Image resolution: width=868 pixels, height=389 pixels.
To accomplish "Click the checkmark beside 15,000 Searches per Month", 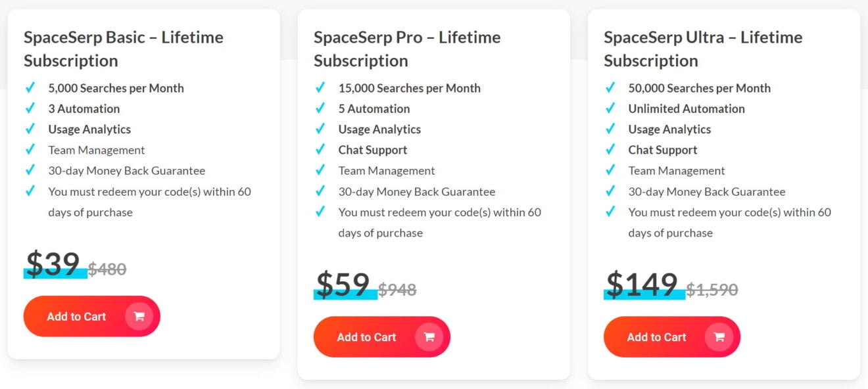I will (x=321, y=88).
